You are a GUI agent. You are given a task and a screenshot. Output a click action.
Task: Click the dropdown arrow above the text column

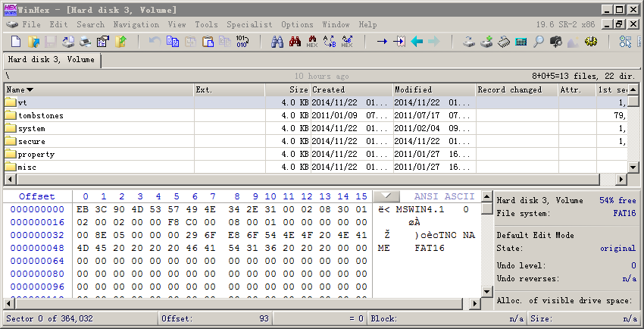coord(386,196)
